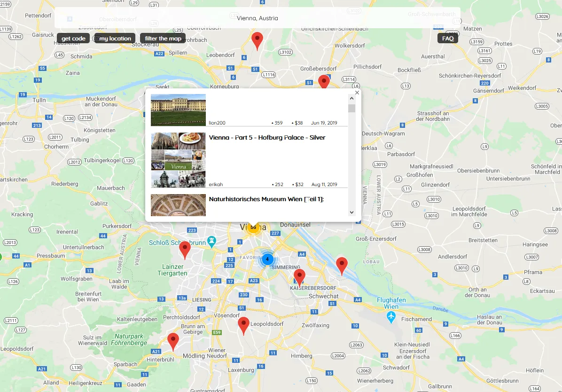This screenshot has height=392, width=562.
Task: Click the Lainzer Tiergarten map label
Action: [172, 270]
